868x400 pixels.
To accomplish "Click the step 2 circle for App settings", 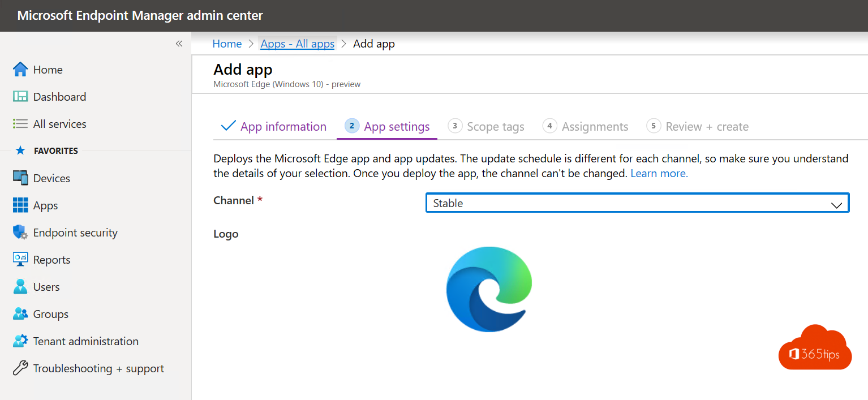I will 351,126.
